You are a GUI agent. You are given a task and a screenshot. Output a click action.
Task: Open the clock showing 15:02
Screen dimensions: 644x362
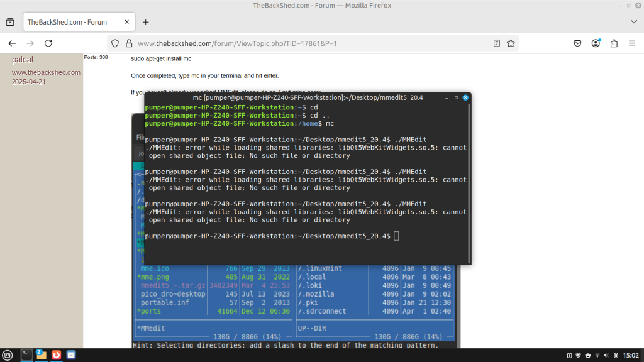click(x=630, y=356)
